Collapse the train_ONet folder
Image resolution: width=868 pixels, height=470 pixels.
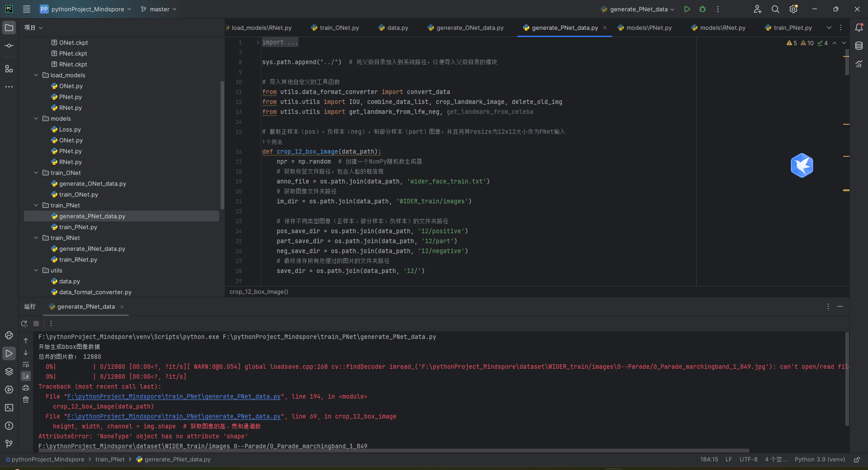(x=36, y=173)
